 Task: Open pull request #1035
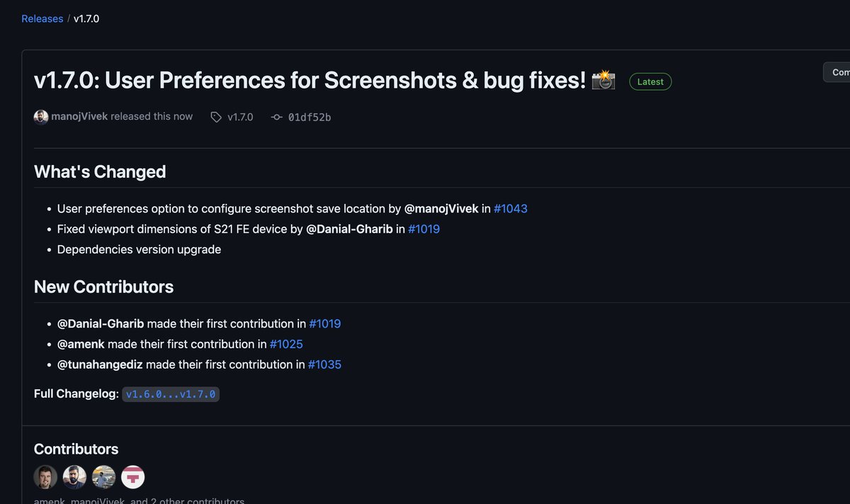click(324, 365)
